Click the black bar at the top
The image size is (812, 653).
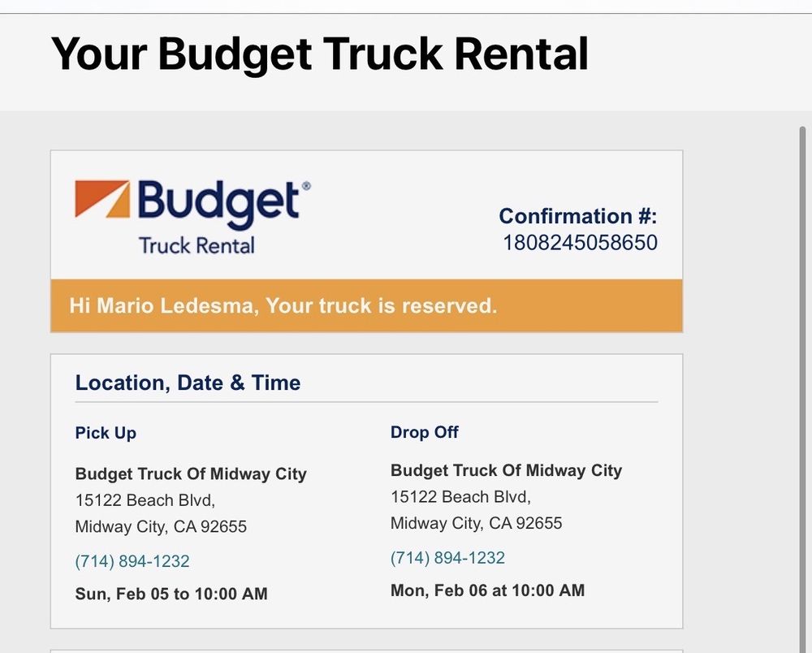pos(406,5)
